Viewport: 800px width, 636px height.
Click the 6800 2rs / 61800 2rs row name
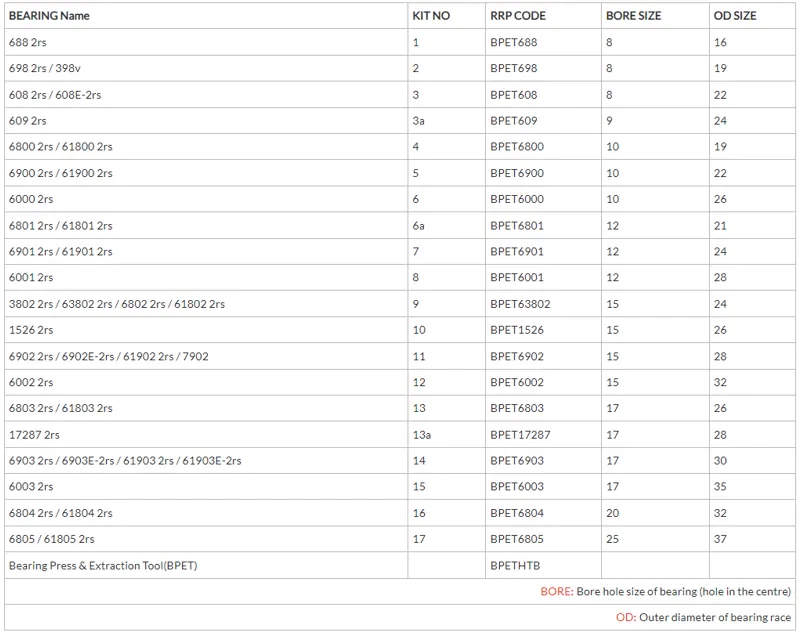click(x=60, y=147)
